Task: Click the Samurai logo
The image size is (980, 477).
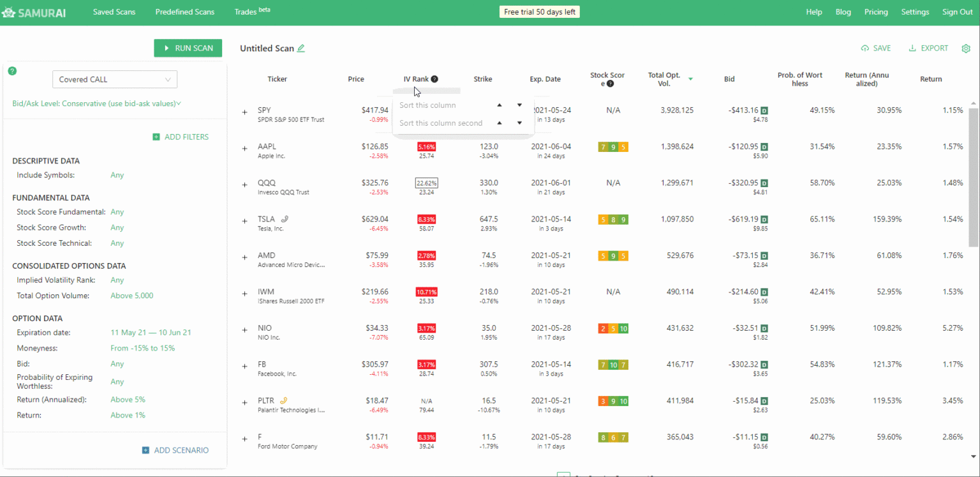Action: [x=33, y=12]
